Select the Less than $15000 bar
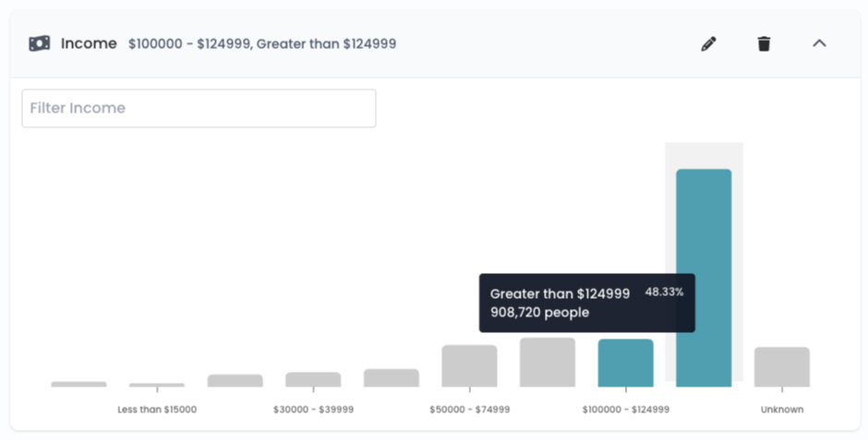This screenshot has height=440, width=868. [x=157, y=386]
